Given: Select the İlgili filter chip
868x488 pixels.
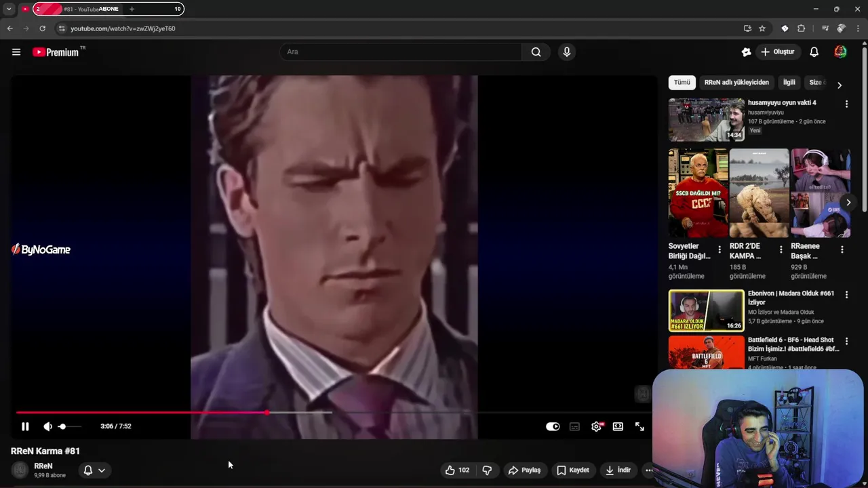Looking at the screenshot, I should point(789,82).
